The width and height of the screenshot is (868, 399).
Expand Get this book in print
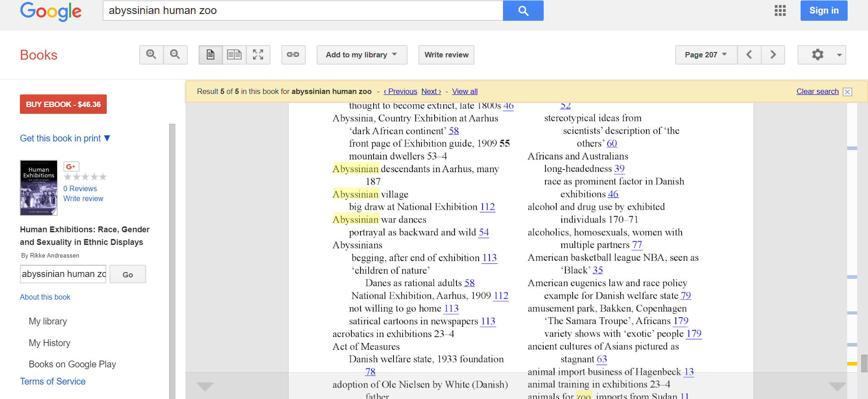click(x=65, y=138)
